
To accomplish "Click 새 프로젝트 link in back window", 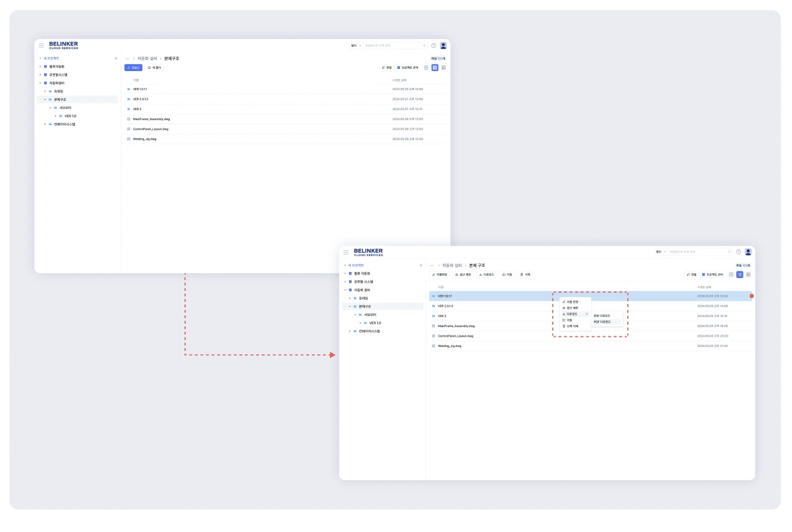I will (x=49, y=58).
